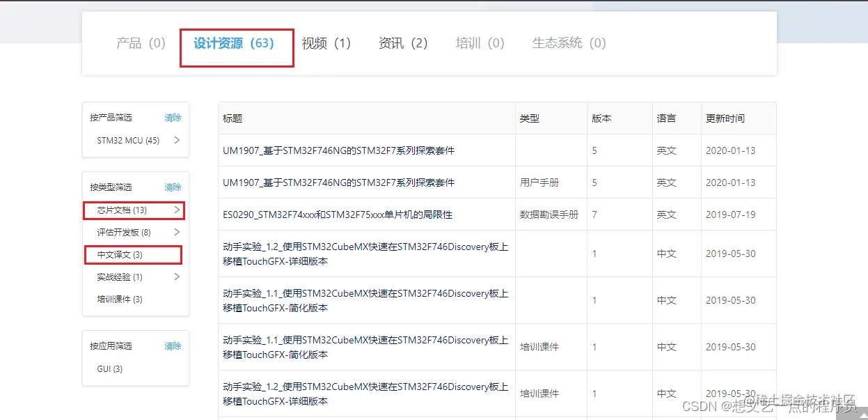The width and height of the screenshot is (868, 420).
Task: Go to the 资讯 (2) tab
Action: pos(403,43)
